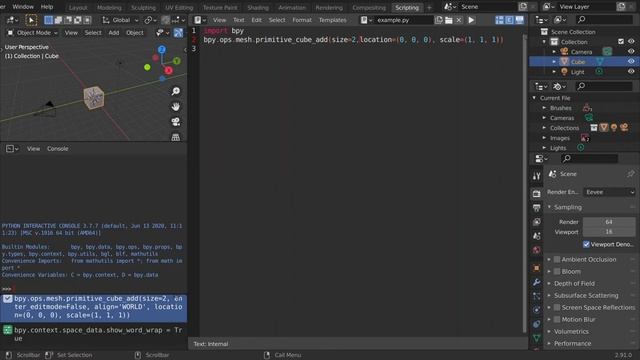Unlink the example.py text with X icon
This screenshot has height=360, width=640.
point(458,20)
